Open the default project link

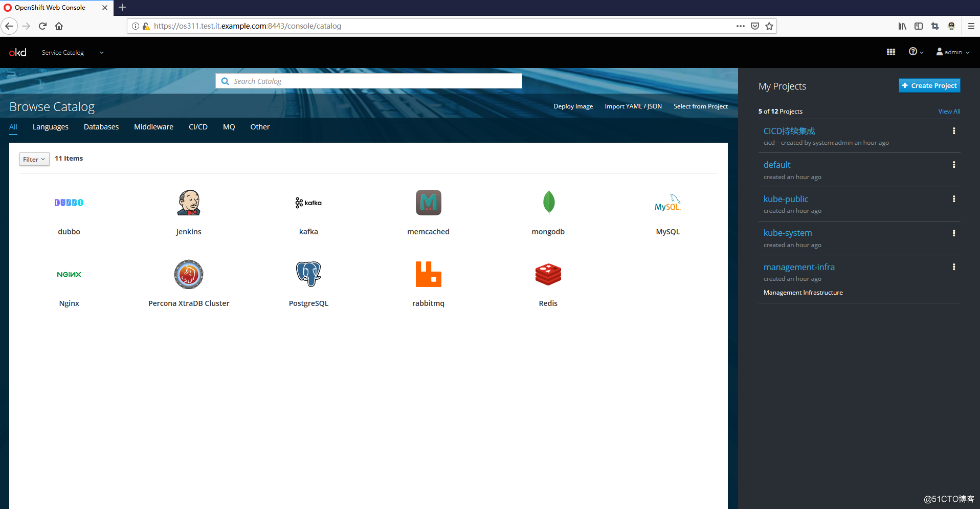(777, 165)
